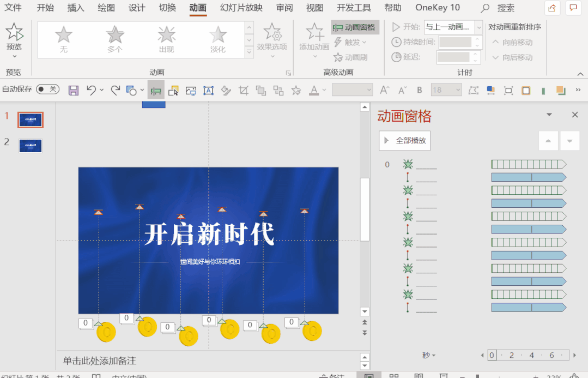The image size is (588, 378).
Task: Click the Comments speech bubble icon
Action: pyautogui.click(x=573, y=8)
